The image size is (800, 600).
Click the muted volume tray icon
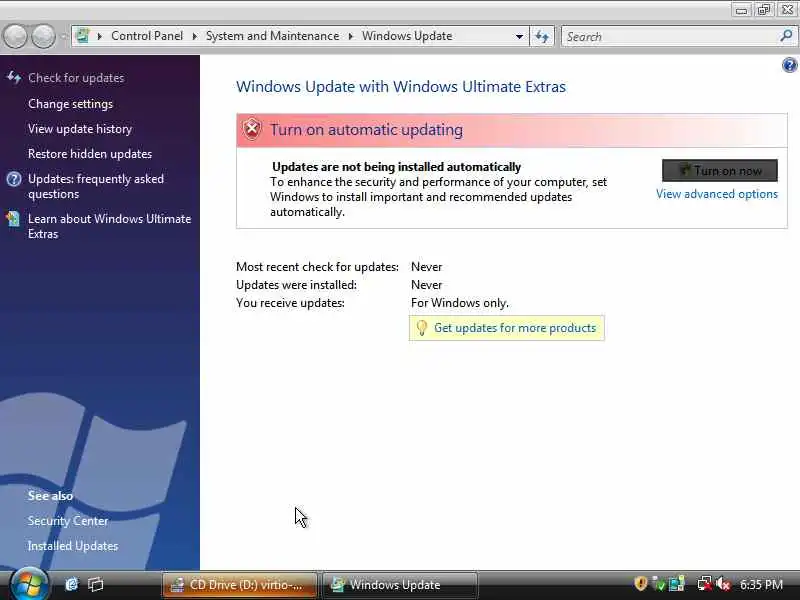[722, 584]
